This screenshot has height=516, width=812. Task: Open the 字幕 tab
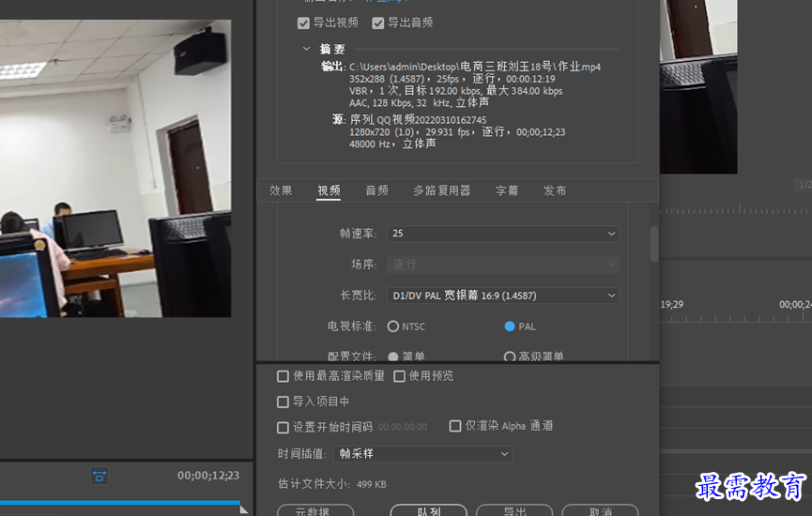507,190
